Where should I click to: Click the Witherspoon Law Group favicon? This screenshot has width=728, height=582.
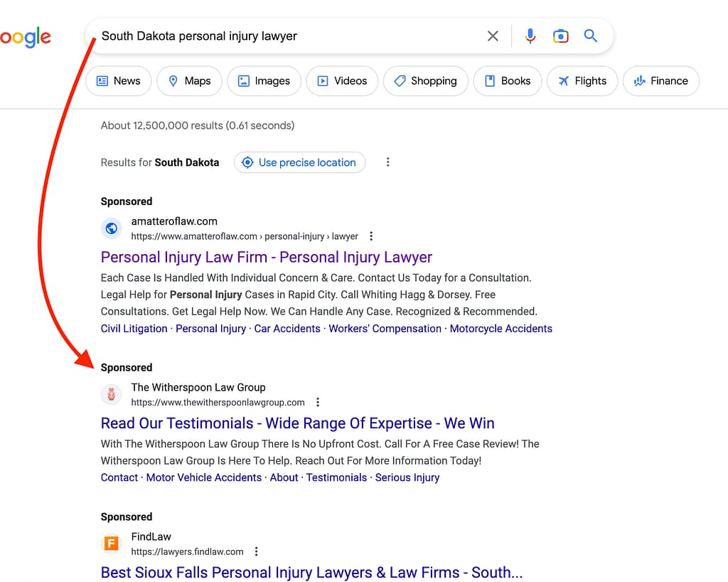pyautogui.click(x=112, y=394)
